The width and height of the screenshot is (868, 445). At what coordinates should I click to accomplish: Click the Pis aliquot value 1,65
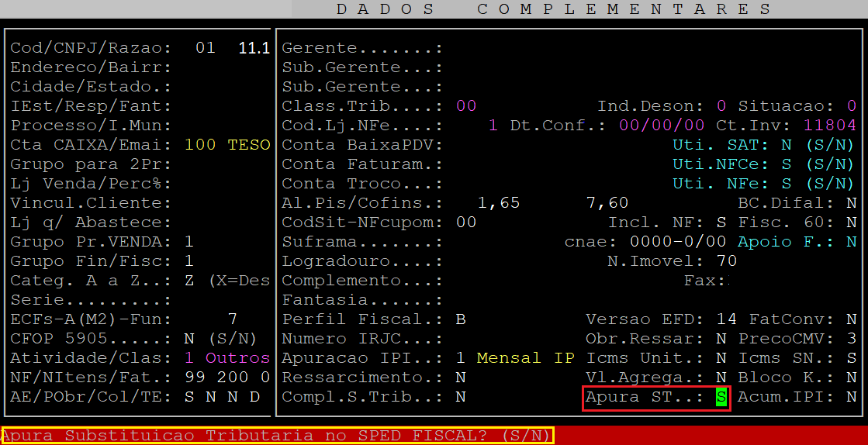click(498, 203)
